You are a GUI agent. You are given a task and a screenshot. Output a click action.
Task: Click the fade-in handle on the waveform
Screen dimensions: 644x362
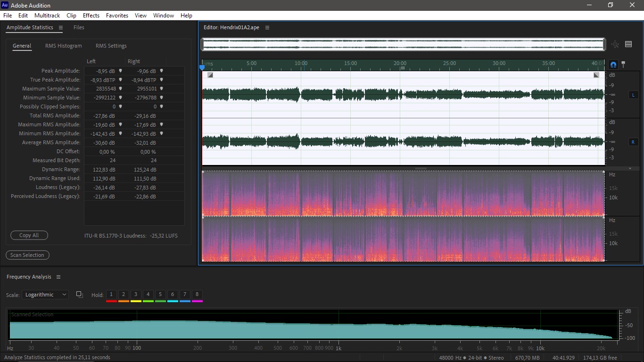210,75
